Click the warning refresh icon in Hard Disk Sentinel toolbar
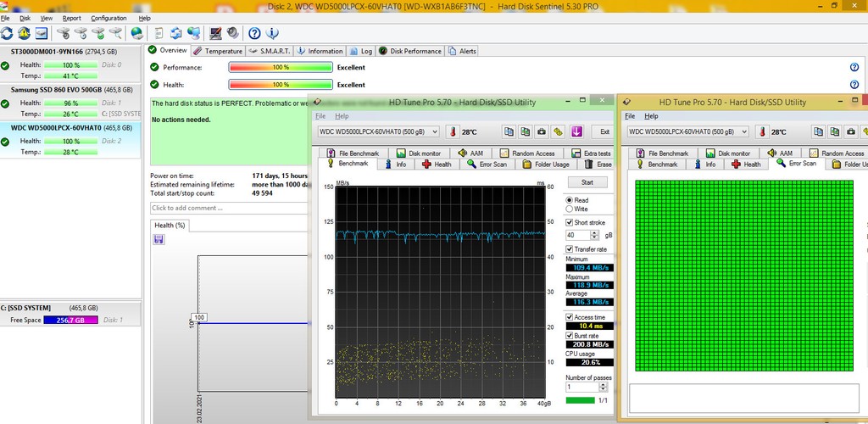This screenshot has width=868, height=424. [24, 33]
